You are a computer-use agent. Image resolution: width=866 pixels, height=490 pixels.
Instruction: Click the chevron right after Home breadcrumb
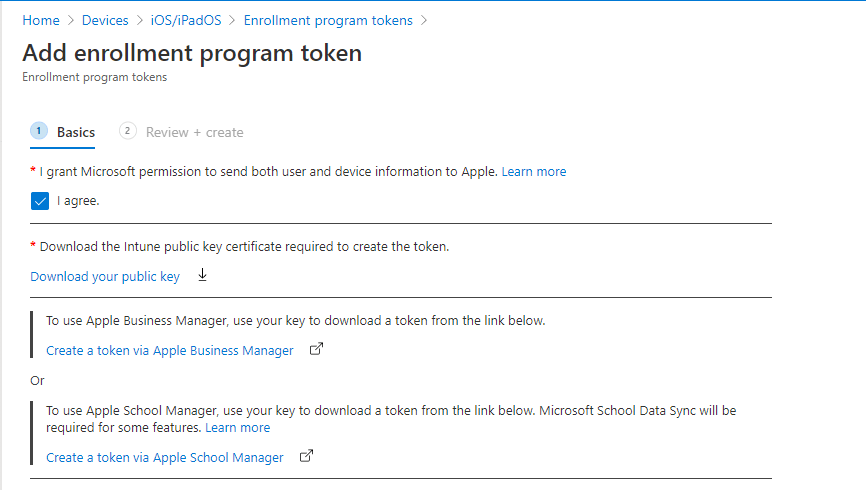[x=71, y=20]
